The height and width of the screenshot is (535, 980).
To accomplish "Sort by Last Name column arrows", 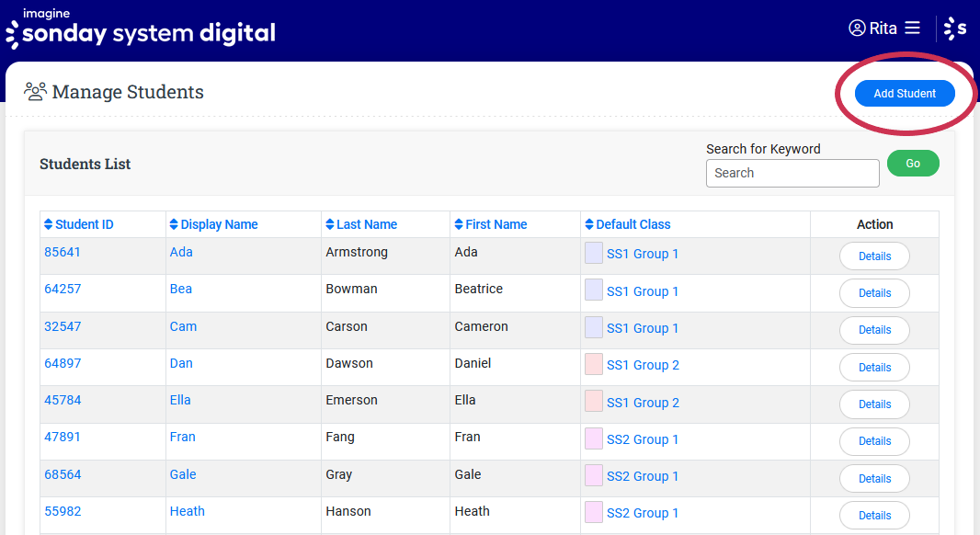I will (x=330, y=224).
